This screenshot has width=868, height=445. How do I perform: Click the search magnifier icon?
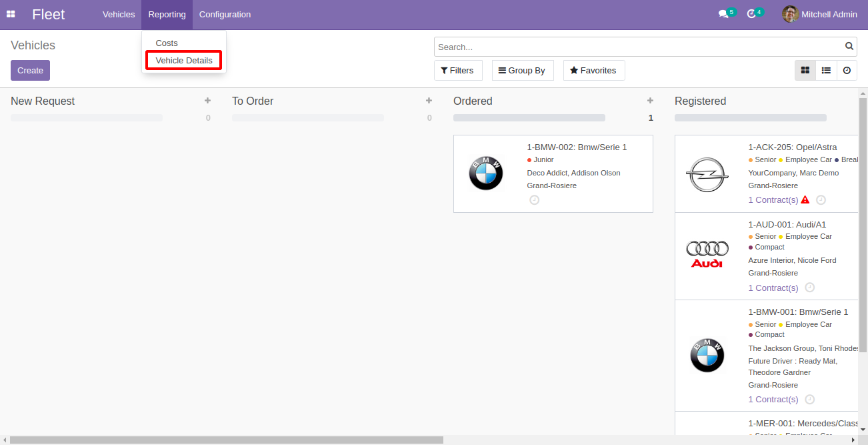849,47
